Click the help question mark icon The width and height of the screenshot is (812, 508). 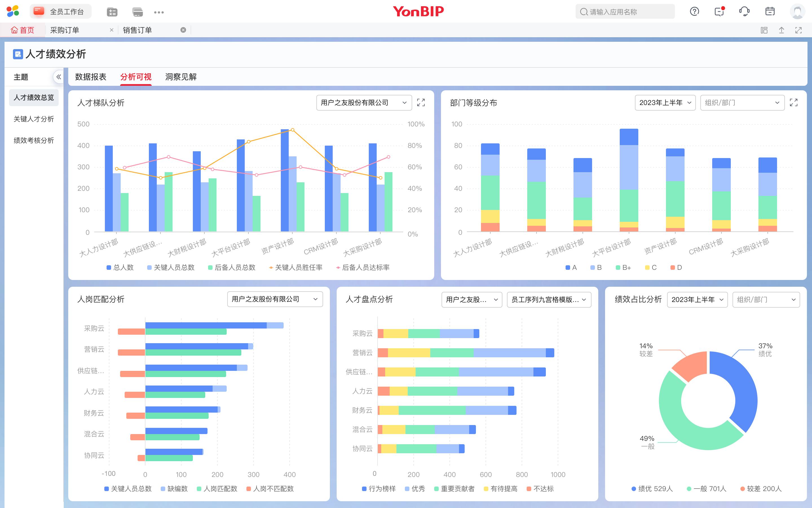[x=694, y=11]
